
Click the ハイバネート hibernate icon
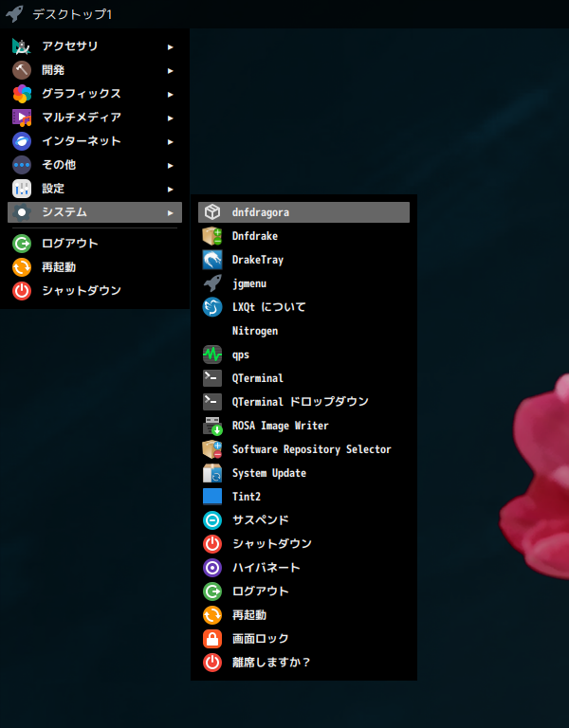(x=212, y=568)
